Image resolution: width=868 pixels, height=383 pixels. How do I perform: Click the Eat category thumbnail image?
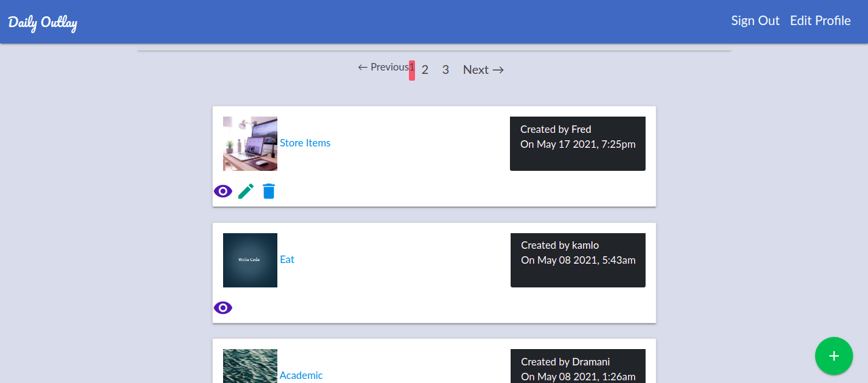250,260
